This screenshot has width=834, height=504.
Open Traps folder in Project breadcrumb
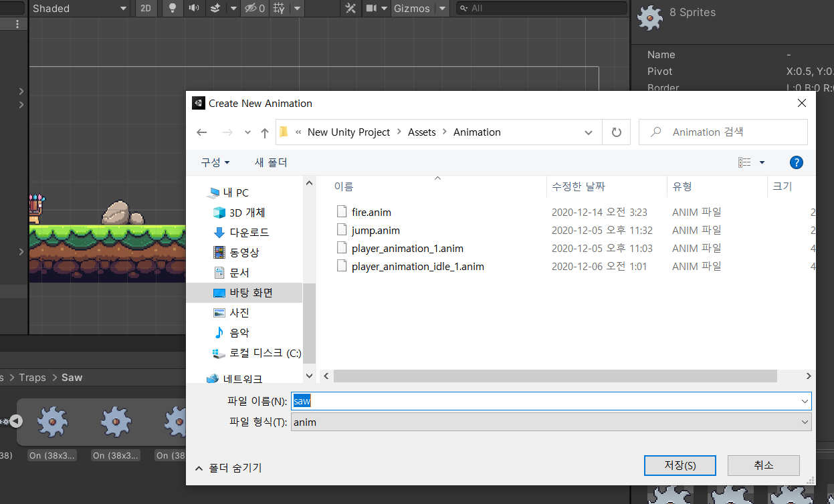coord(32,378)
